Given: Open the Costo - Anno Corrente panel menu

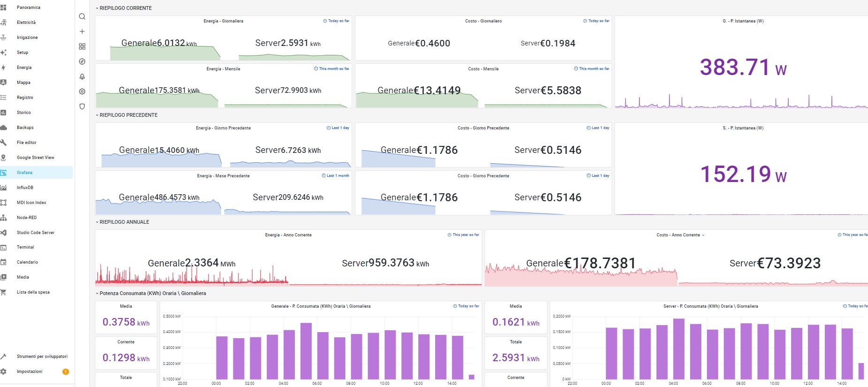Looking at the screenshot, I should pos(680,235).
